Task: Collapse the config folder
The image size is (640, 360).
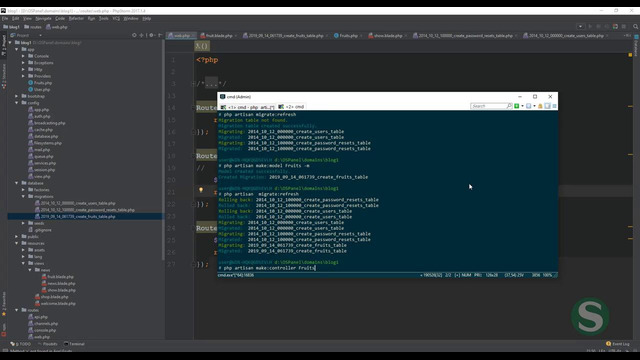Action: (x=17, y=103)
